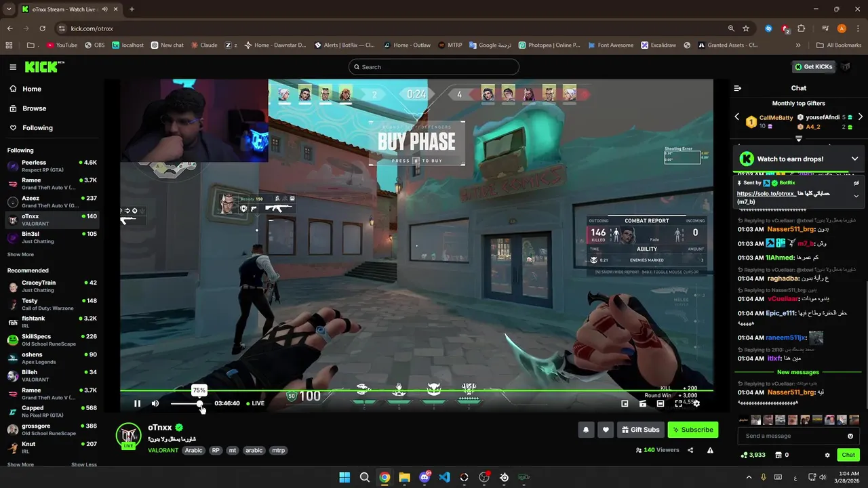Open CraceyTrain recommended channel
Screen dimensions: 868x488
[52, 286]
